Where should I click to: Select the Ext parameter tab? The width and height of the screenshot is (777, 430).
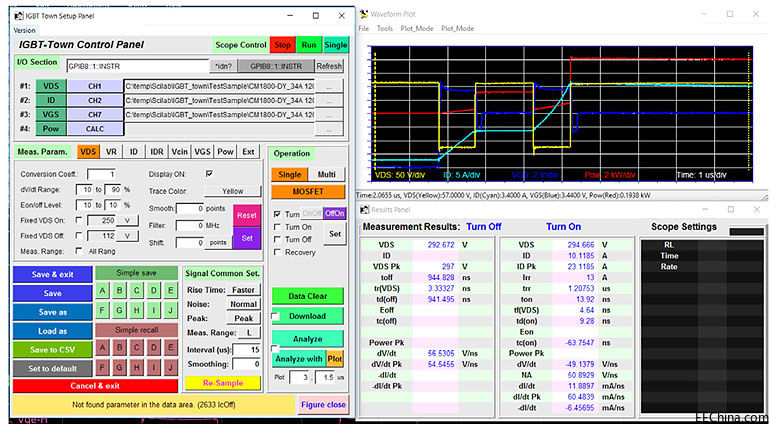tap(248, 152)
